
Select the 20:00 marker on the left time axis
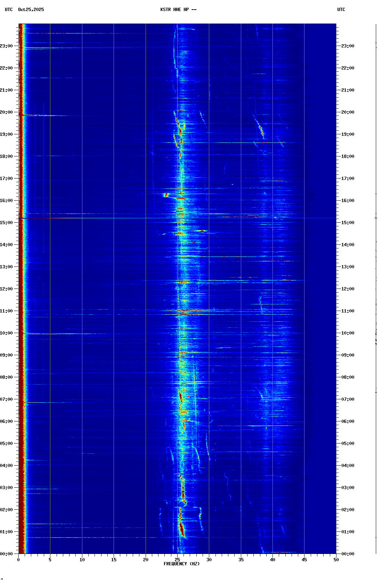7,112
